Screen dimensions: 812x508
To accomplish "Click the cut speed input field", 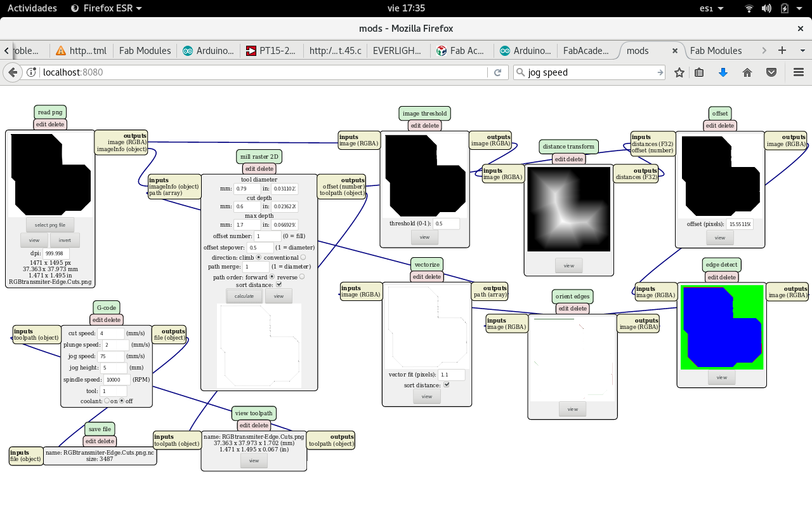I will point(111,333).
